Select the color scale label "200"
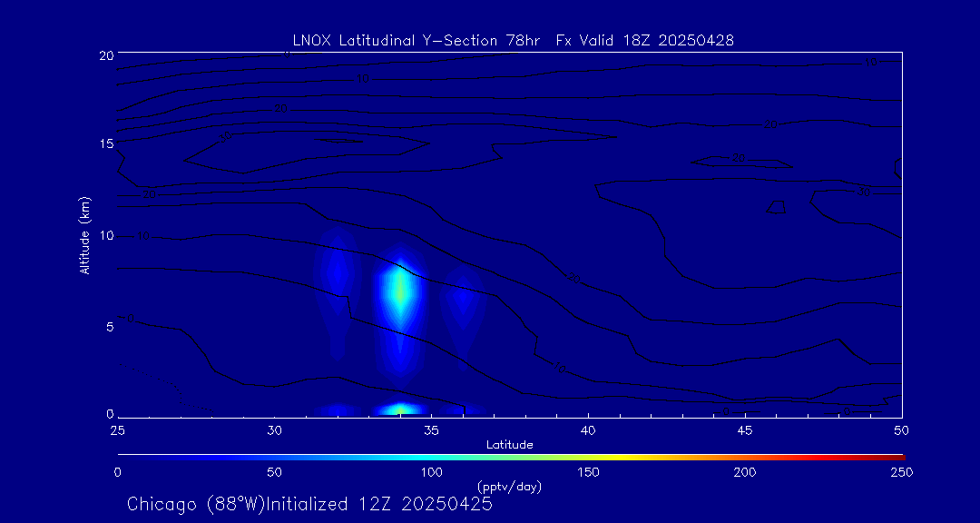This screenshot has width=980, height=523. (x=746, y=472)
